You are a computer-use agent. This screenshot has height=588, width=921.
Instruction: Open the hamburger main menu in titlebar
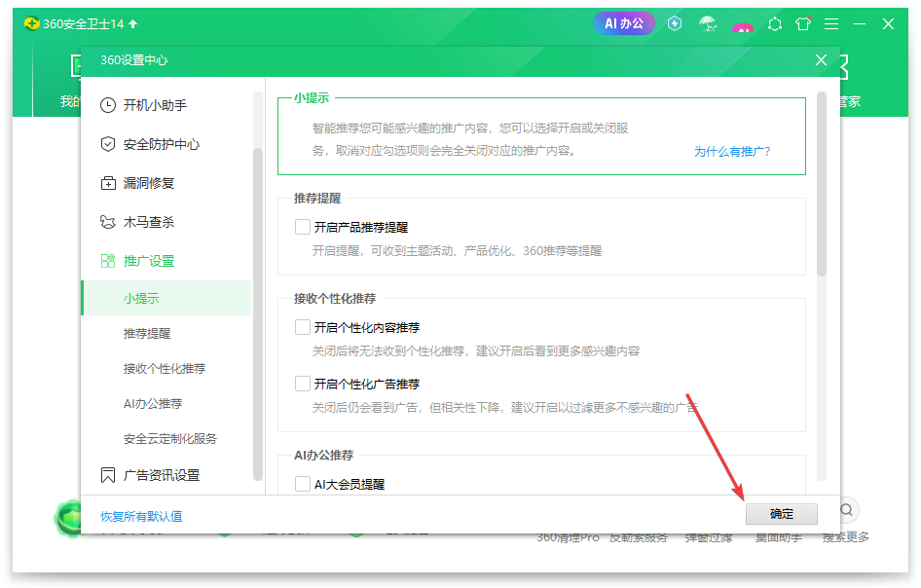click(831, 23)
